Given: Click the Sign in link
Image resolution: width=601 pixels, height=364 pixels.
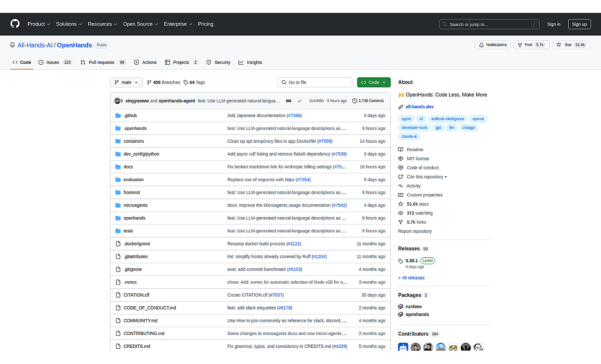Looking at the screenshot, I should 553,24.
